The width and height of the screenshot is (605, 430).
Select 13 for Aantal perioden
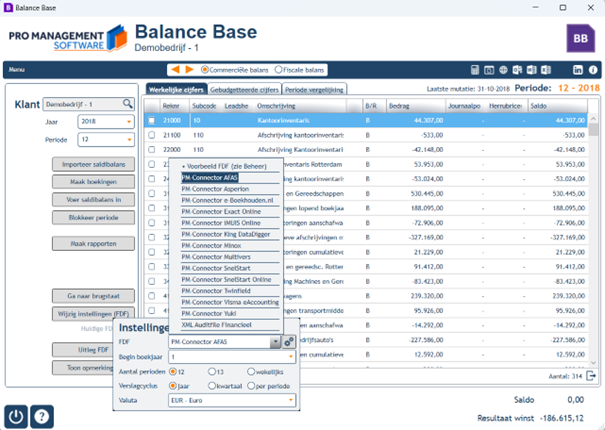coord(211,372)
